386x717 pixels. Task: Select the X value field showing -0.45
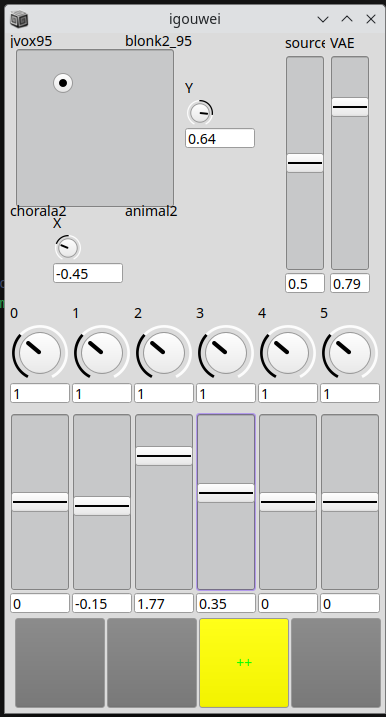[x=88, y=273]
